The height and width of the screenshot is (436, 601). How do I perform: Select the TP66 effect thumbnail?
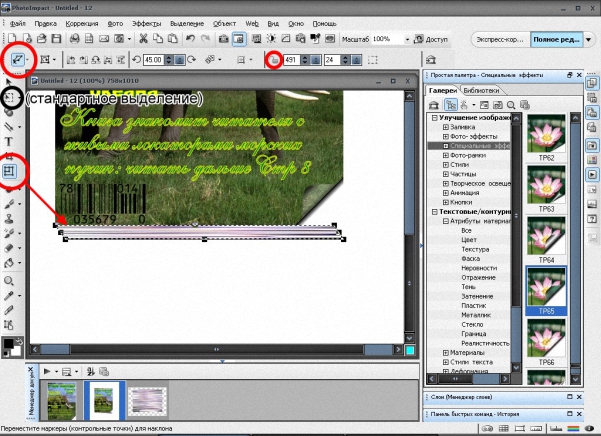546,338
